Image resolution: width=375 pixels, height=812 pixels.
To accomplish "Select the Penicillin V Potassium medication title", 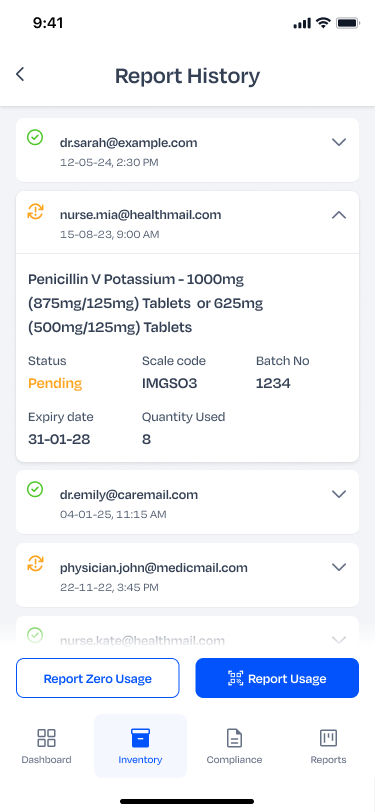I will [146, 303].
